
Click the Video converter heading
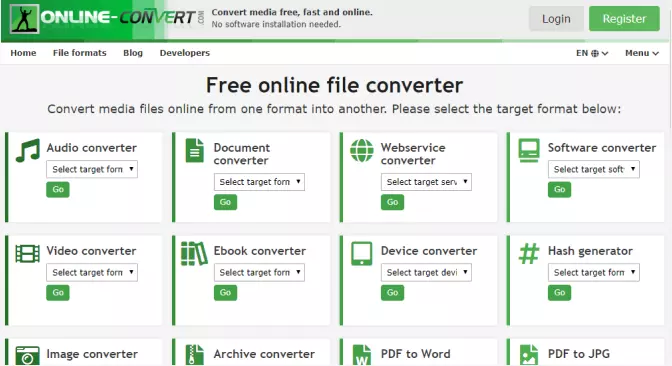click(91, 251)
